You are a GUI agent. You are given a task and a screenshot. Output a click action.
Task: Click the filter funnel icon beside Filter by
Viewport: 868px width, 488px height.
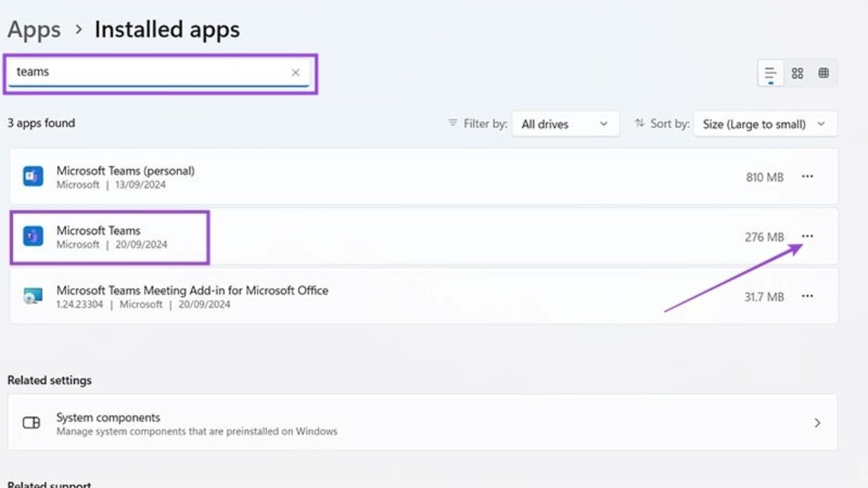coord(452,123)
